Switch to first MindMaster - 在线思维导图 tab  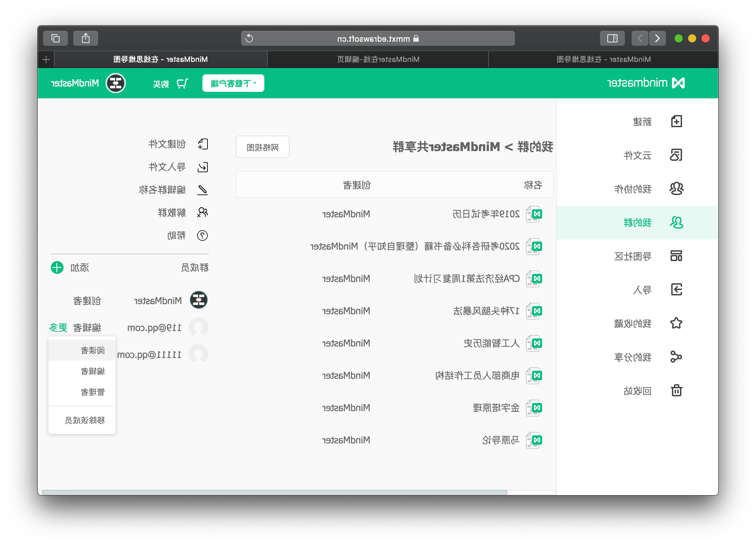[604, 60]
